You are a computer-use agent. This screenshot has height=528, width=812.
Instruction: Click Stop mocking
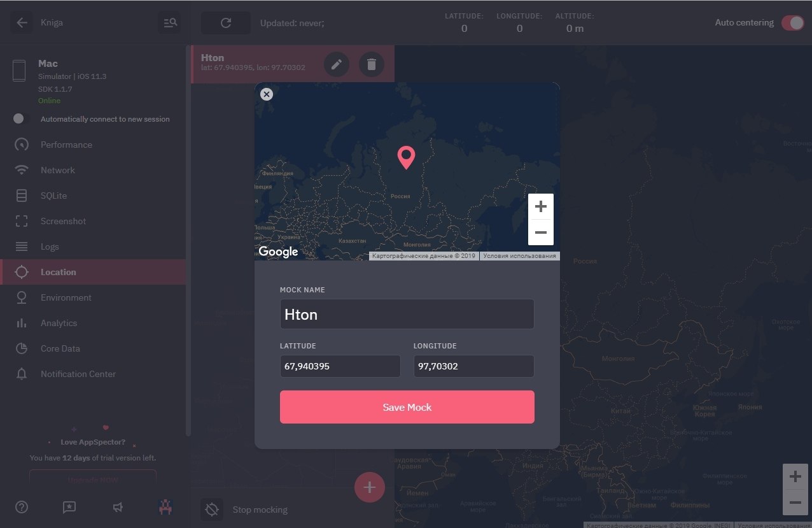260,510
